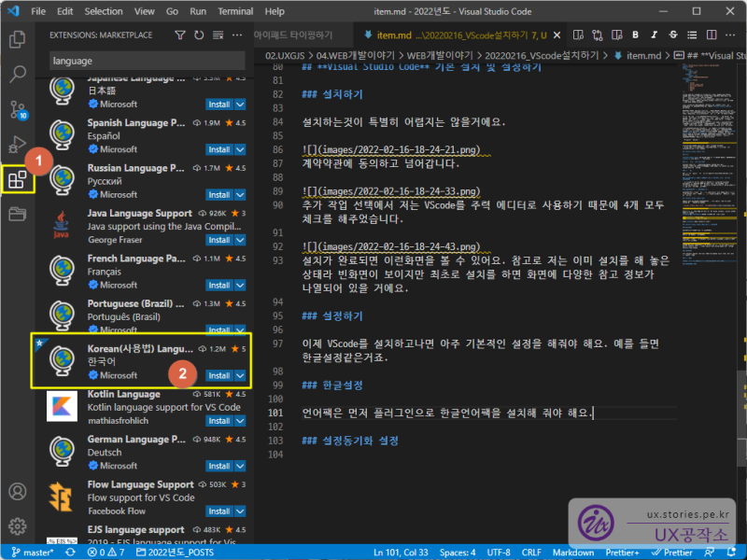
Task: Change Spaces: 4 indentation setting
Action: click(458, 552)
